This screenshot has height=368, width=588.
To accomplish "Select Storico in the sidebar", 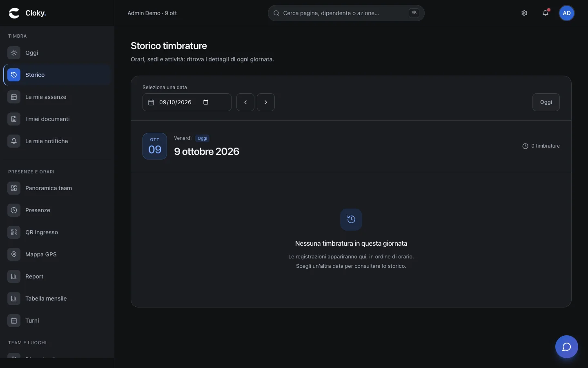I will click(x=57, y=75).
